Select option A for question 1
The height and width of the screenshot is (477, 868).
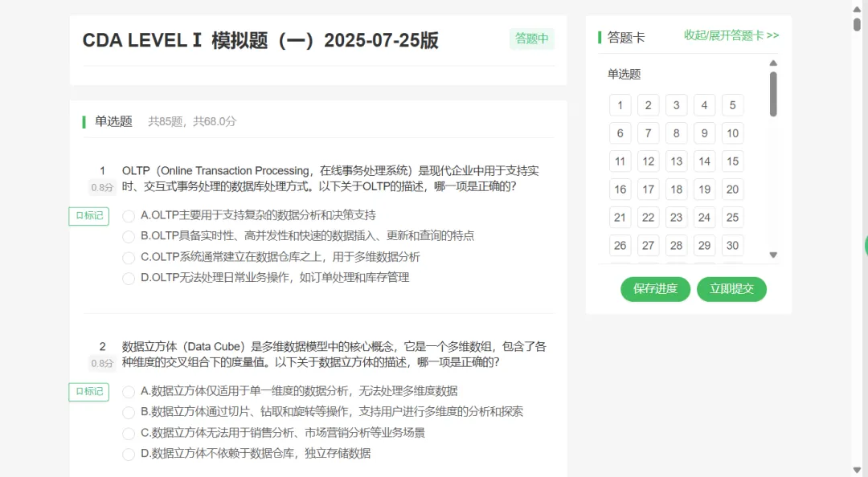(x=129, y=216)
